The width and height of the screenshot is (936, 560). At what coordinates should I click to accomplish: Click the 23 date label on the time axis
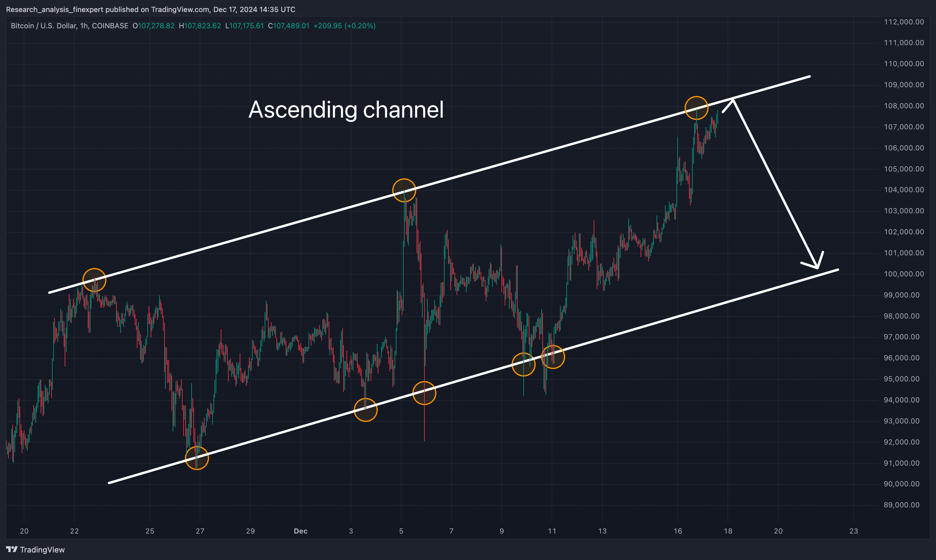point(854,531)
